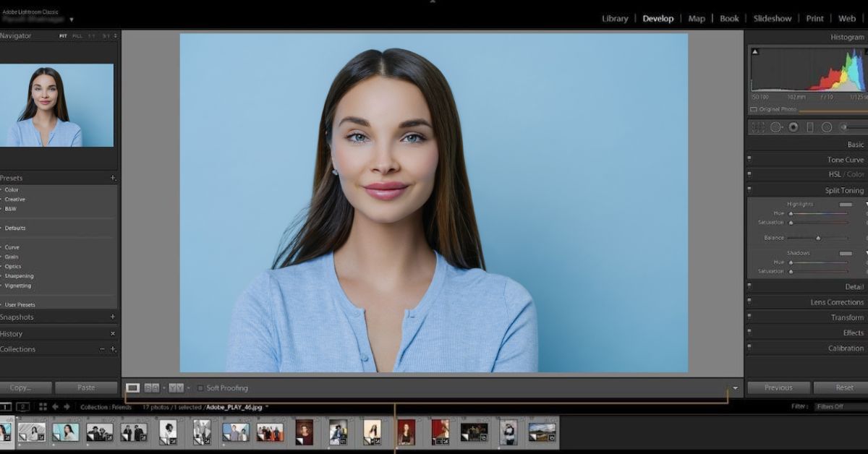
Task: Toggle the Original Photo checkbox under histogram
Action: 754,110
